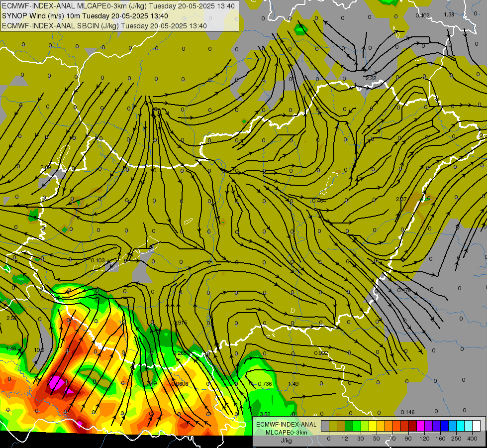Image resolution: width=487 pixels, height=448 pixels.
Task: Click the magenta legend swatch
Action: (420, 426)
